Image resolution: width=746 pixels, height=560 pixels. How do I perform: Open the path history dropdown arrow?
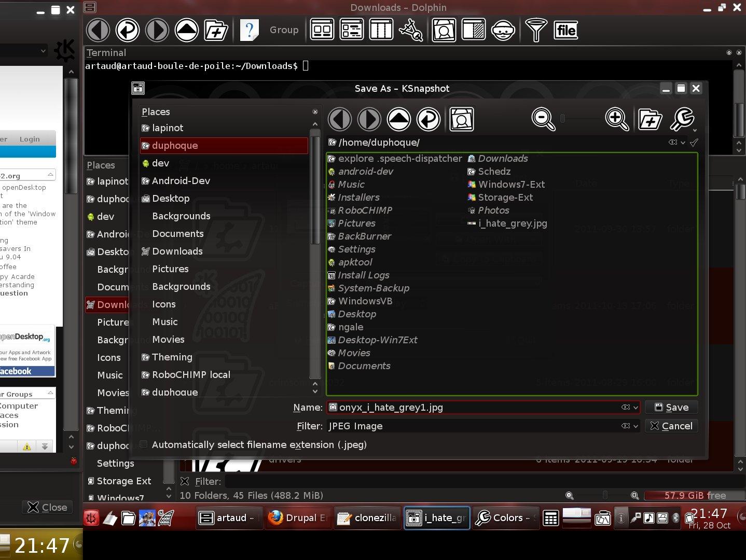tap(683, 143)
